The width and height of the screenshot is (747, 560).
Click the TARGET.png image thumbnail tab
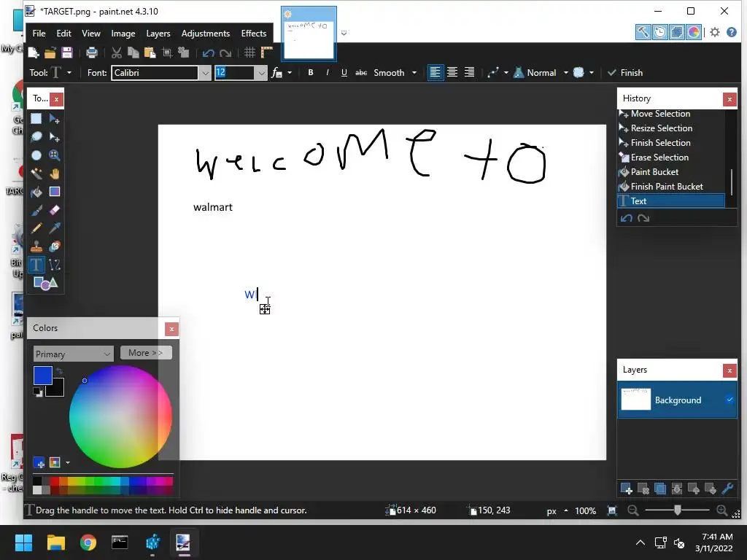[x=309, y=34]
